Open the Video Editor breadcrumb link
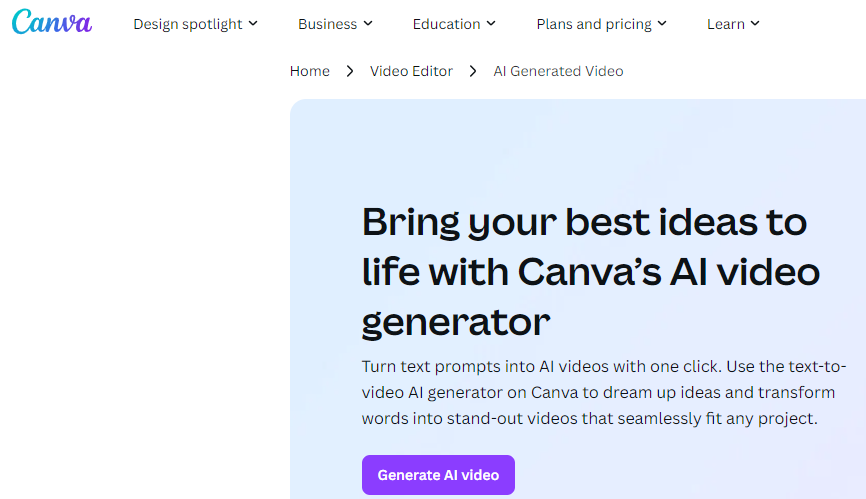 411,71
